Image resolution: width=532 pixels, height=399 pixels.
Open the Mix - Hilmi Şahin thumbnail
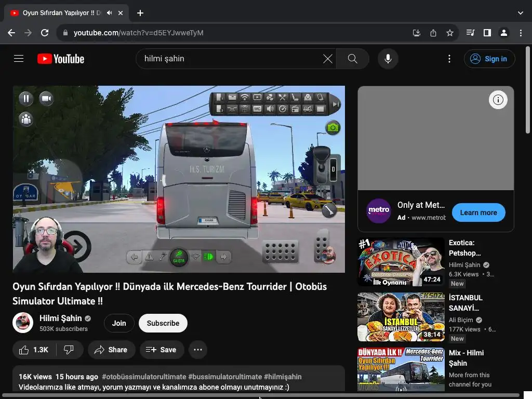tap(401, 369)
